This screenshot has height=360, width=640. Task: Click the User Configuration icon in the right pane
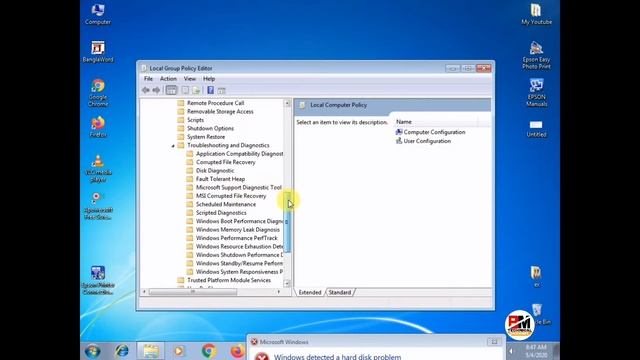(399, 141)
